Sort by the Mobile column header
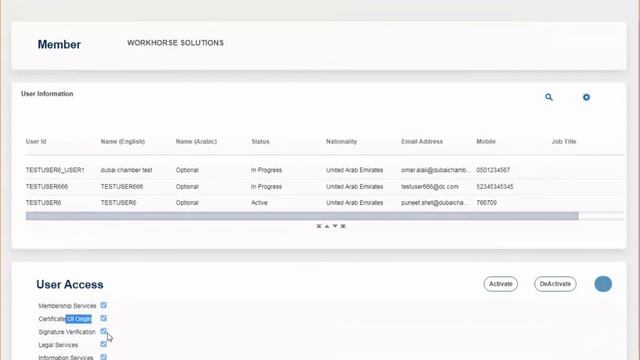Screen dimensions: 640x360 [x=486, y=142]
